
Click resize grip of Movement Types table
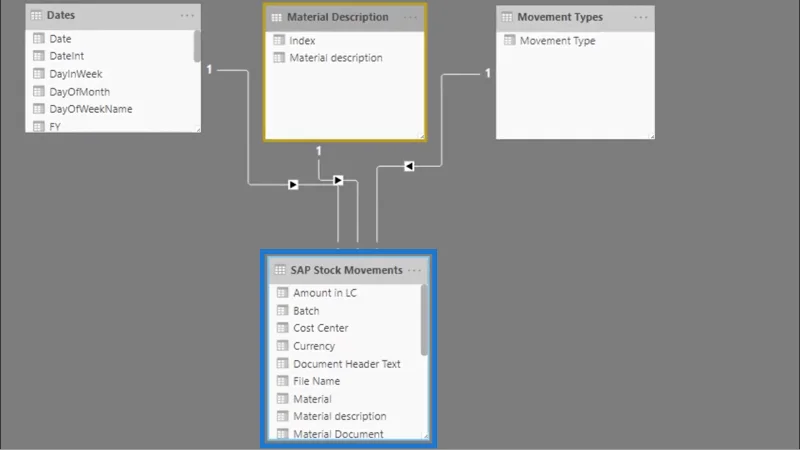[652, 136]
